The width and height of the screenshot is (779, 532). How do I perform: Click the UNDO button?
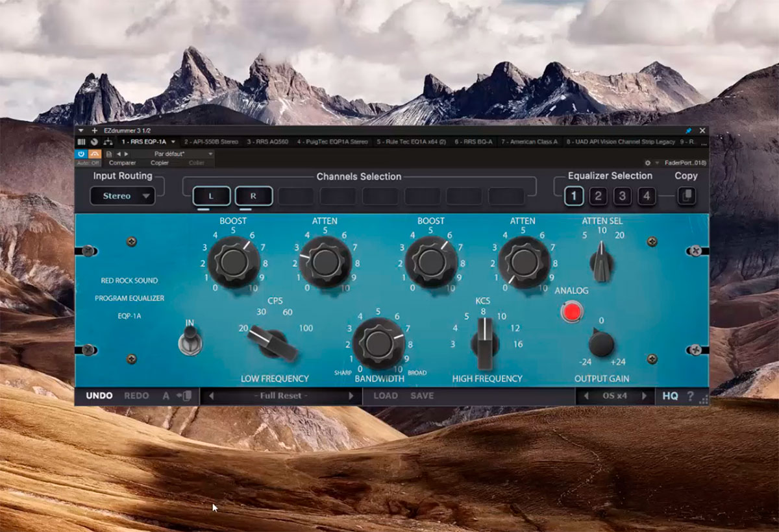(99, 396)
